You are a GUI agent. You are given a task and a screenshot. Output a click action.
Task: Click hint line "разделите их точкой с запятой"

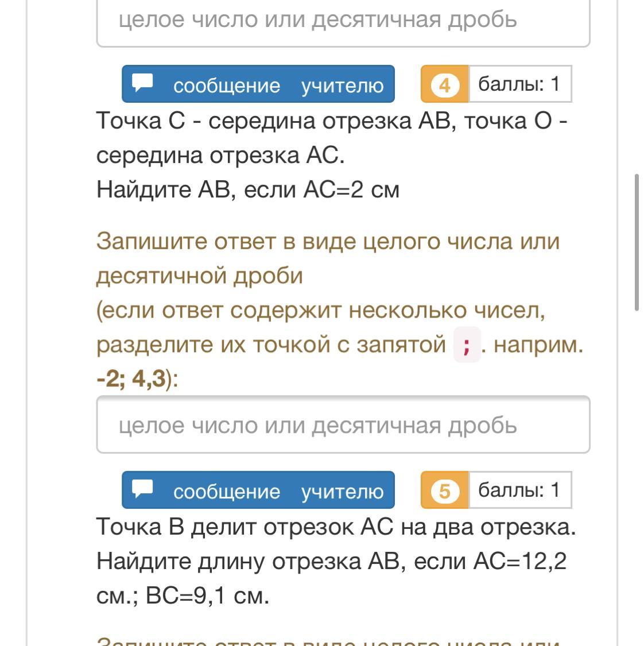click(271, 345)
